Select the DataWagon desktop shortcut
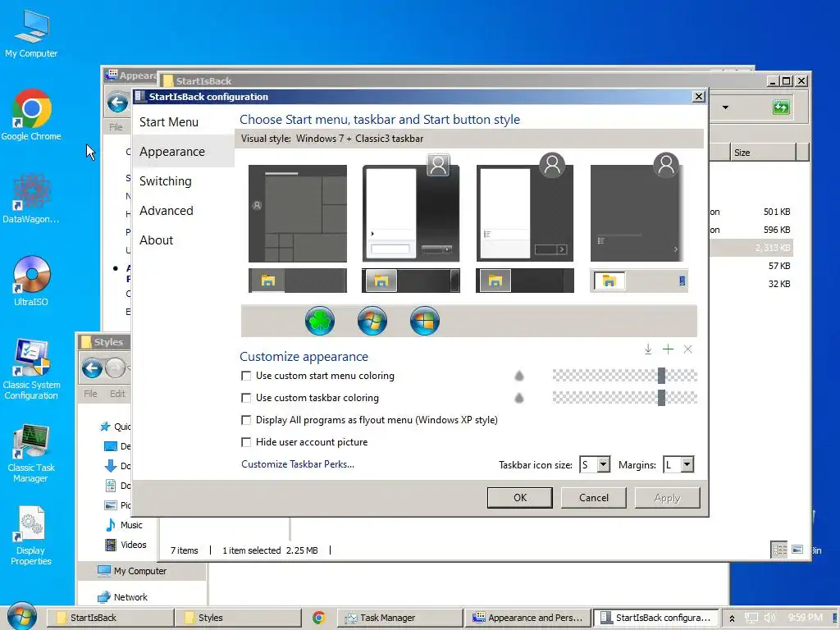This screenshot has height=630, width=840. (31, 199)
